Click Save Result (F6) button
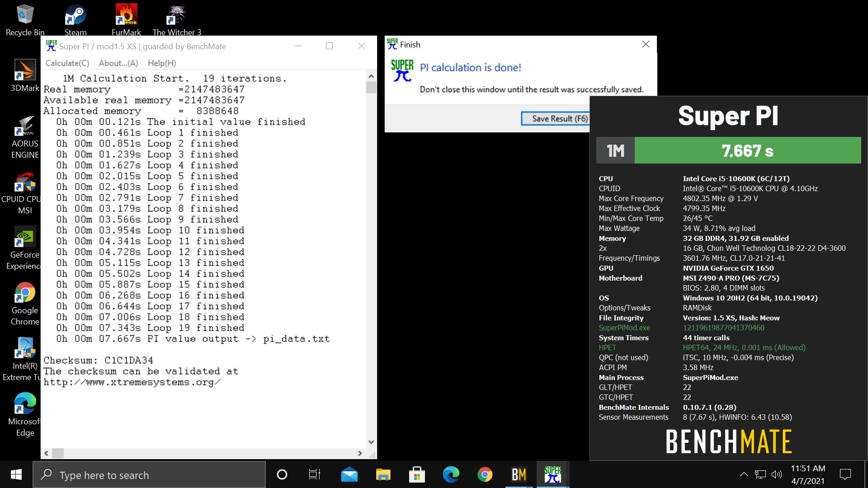This screenshot has height=488, width=868. tap(556, 118)
